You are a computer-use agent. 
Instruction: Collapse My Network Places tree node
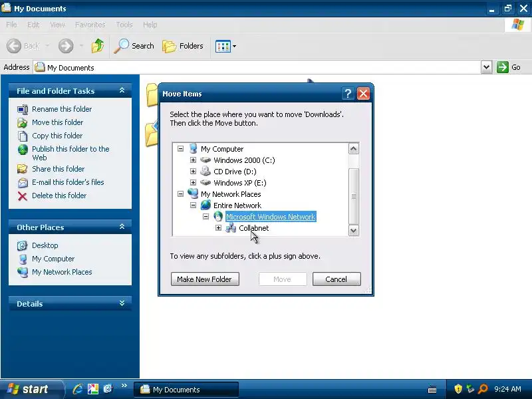(180, 194)
